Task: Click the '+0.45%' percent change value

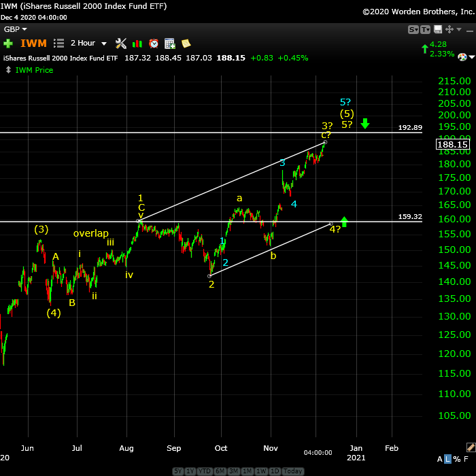Action: coord(293,58)
